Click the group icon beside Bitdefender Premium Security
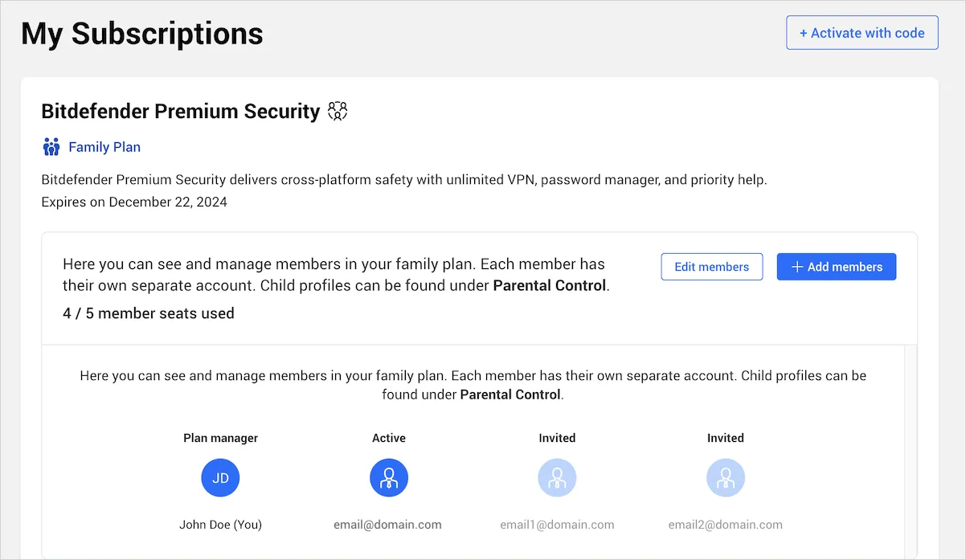Image resolution: width=966 pixels, height=560 pixels. point(337,111)
